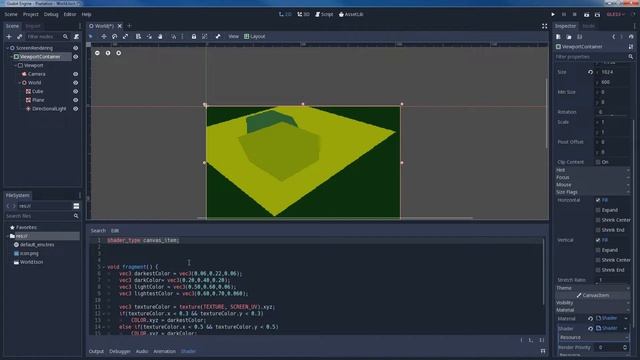This screenshot has width=640, height=360.
Task: Expand the Hint section in Inspector
Action: point(592,170)
